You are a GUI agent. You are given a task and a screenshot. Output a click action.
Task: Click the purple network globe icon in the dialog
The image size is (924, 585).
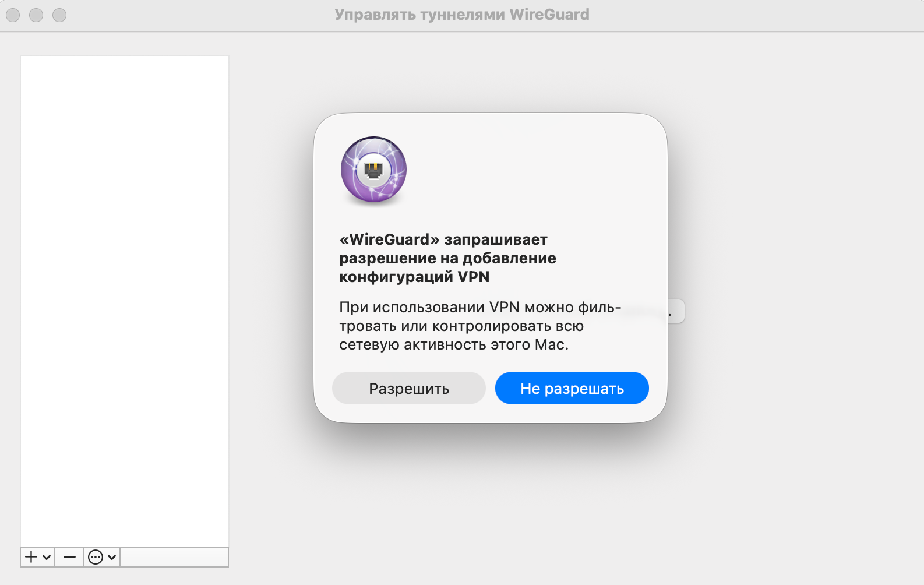tap(373, 170)
